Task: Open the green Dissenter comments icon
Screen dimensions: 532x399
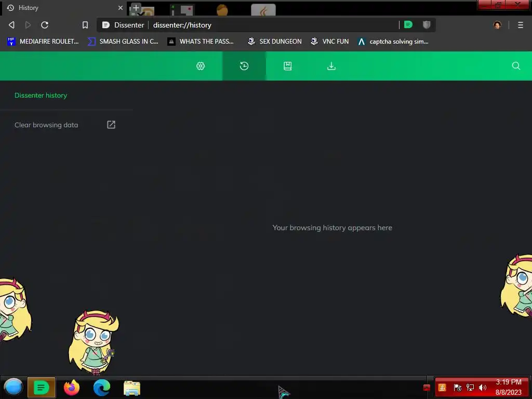Action: click(408, 24)
